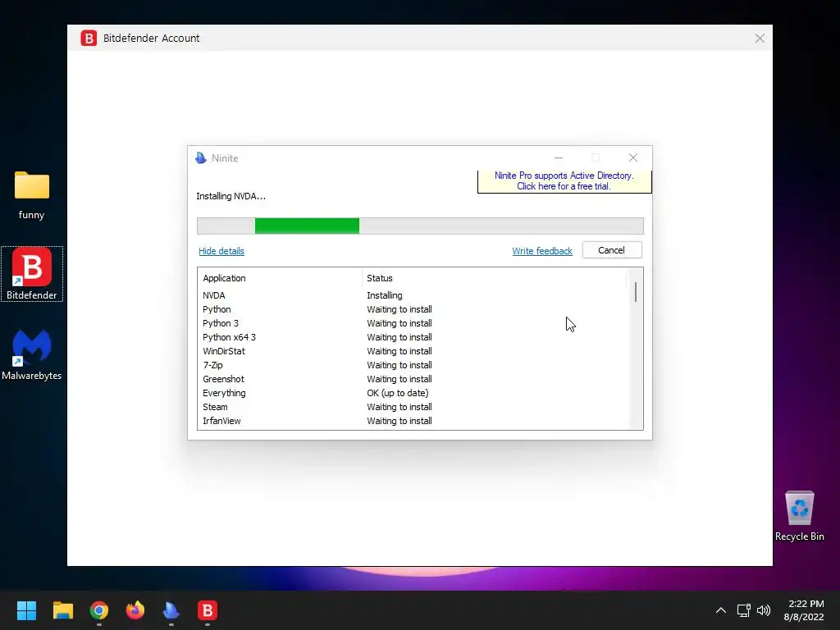Click the Ninite logo in the title bar
This screenshot has height=630, width=840.
201,158
